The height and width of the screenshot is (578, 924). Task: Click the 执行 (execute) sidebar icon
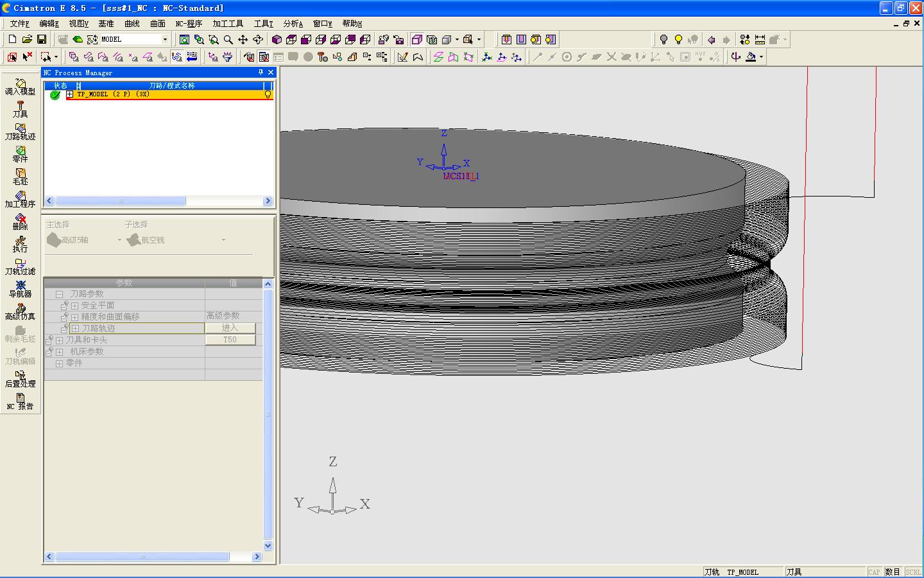20,243
